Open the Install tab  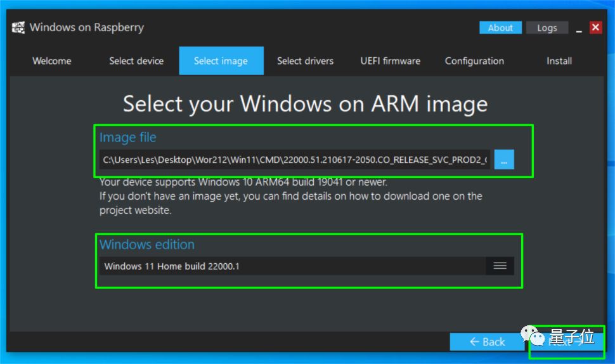point(559,61)
